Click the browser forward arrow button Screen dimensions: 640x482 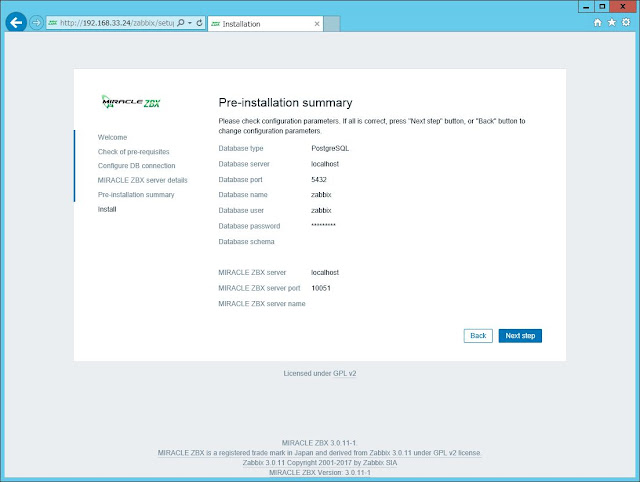36,23
